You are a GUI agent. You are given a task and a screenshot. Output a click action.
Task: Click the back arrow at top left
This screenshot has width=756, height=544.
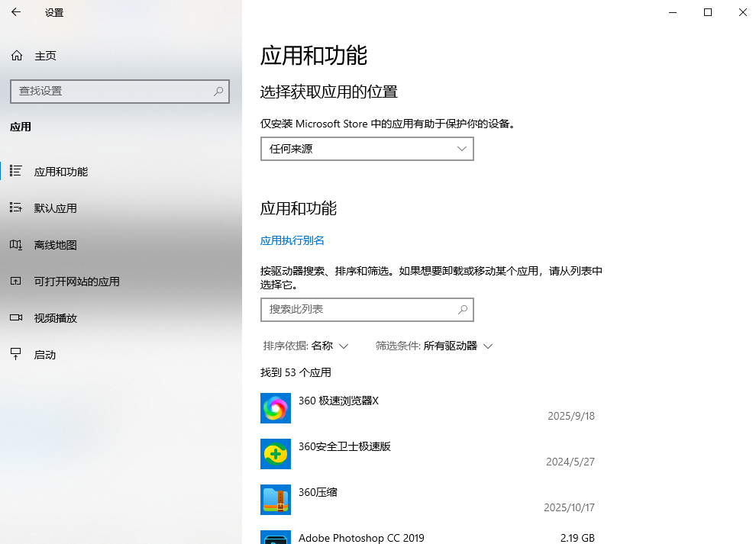15,12
